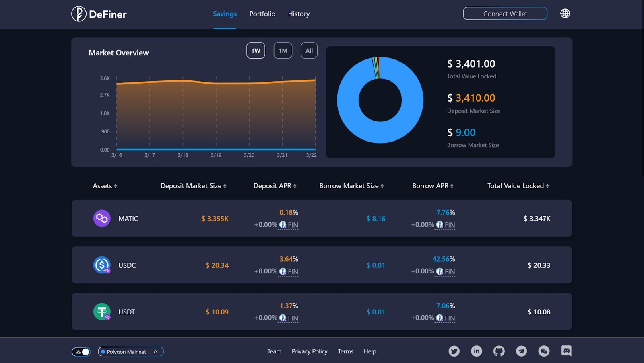Screen dimensions: 644x363
Task: Click FIN token icon in USDT Borrow APR
Action: tap(440, 318)
